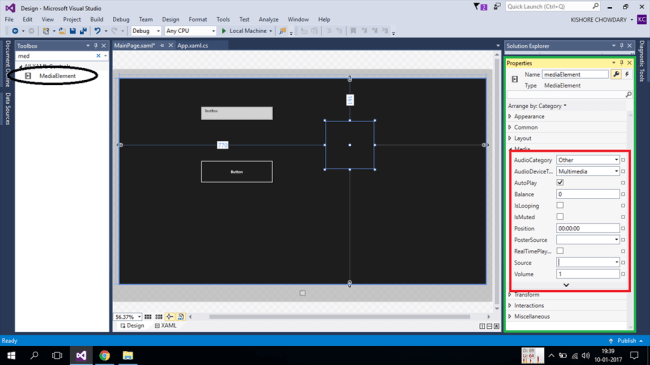650x365 pixels.
Task: Clear the Toolbox search with the X icon
Action: point(98,56)
